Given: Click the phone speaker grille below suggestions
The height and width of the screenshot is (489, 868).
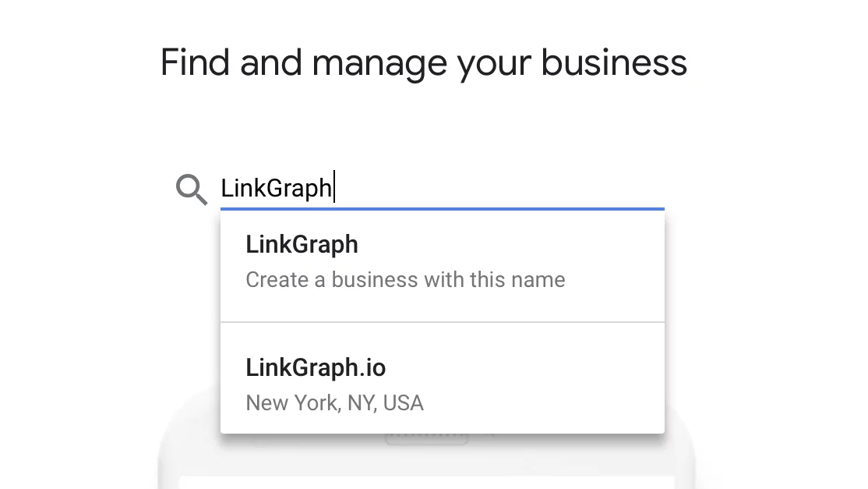Looking at the screenshot, I should [x=427, y=438].
